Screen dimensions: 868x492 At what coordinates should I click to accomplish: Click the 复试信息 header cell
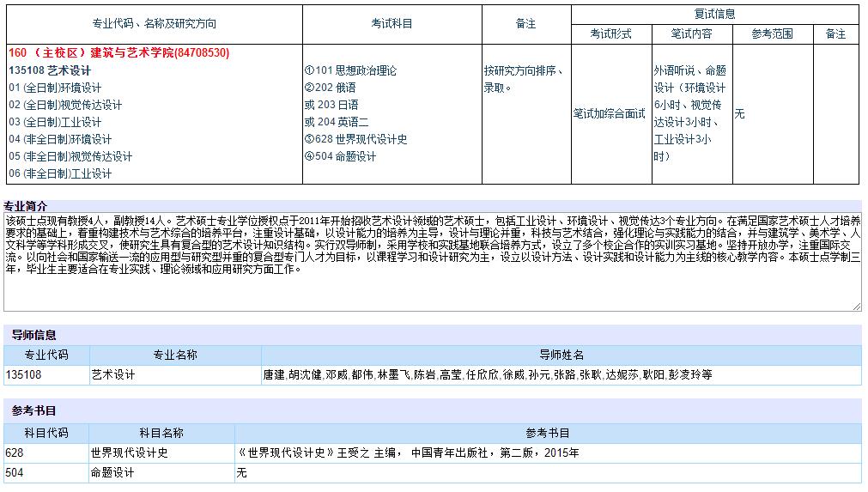[x=714, y=14]
